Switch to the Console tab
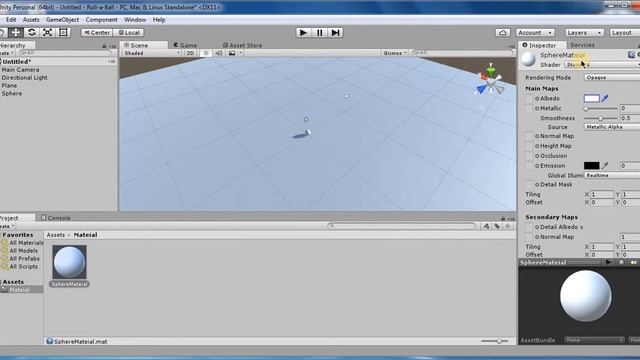The width and height of the screenshot is (640, 360). [56, 218]
